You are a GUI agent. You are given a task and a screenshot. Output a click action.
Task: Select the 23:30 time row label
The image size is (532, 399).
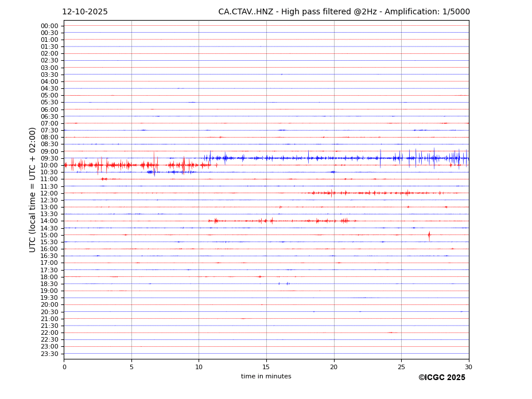(x=49, y=354)
